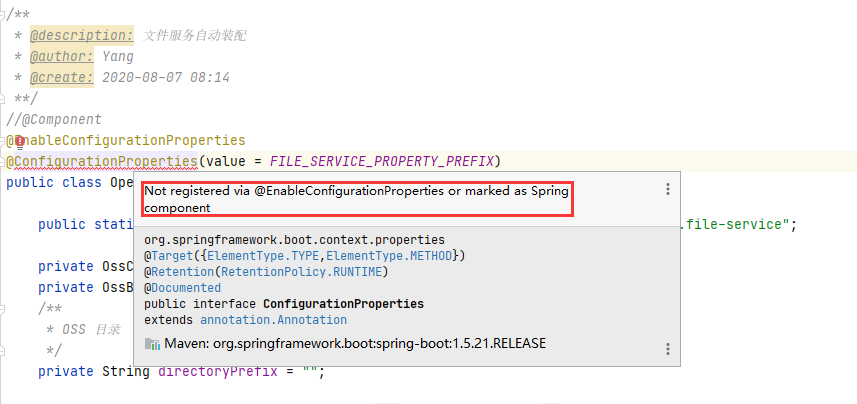Click the @create Javadoc tag
857x404 pixels.
62,77
